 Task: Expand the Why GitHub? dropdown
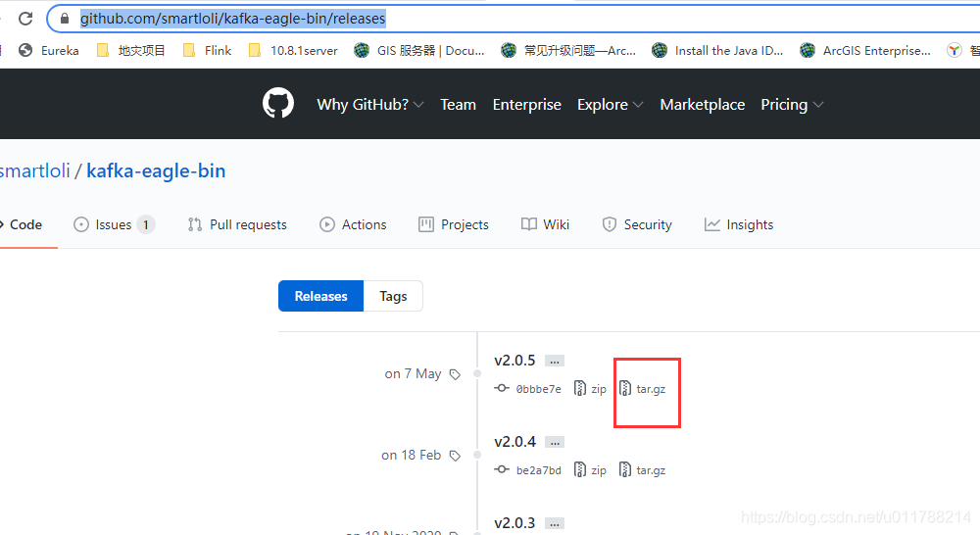pos(370,105)
